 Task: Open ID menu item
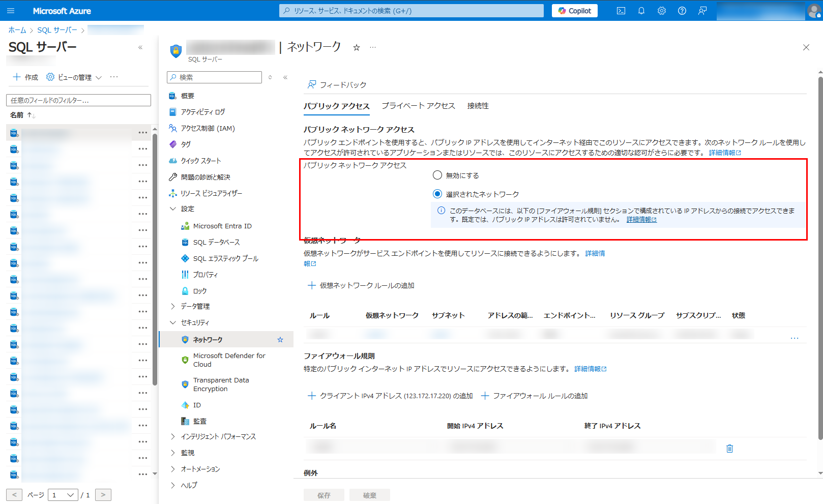197,405
